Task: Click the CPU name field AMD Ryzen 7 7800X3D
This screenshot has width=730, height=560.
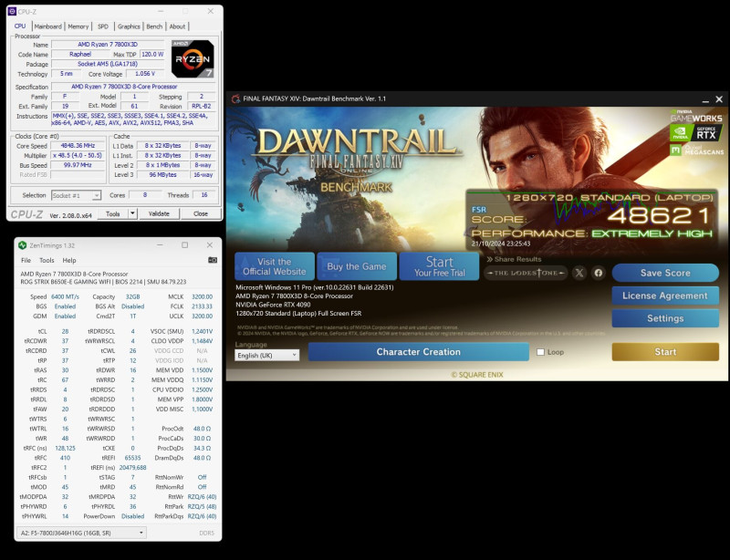Action: pyautogui.click(x=108, y=45)
